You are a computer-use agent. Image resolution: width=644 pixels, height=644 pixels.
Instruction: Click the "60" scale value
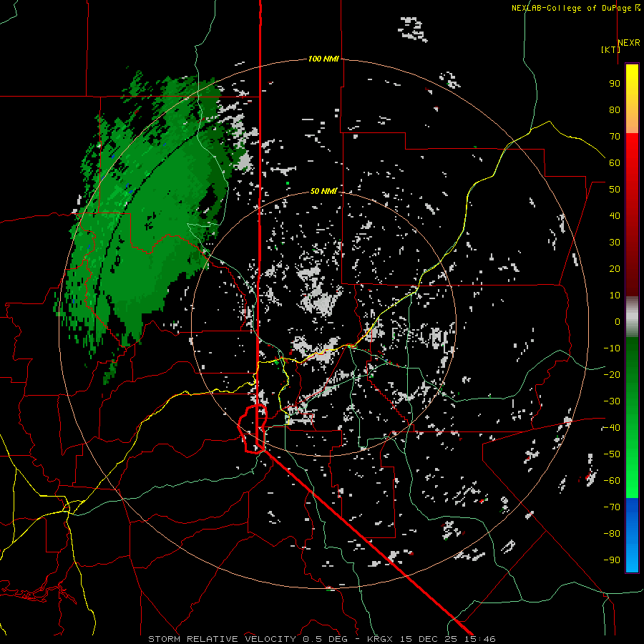tap(615, 163)
